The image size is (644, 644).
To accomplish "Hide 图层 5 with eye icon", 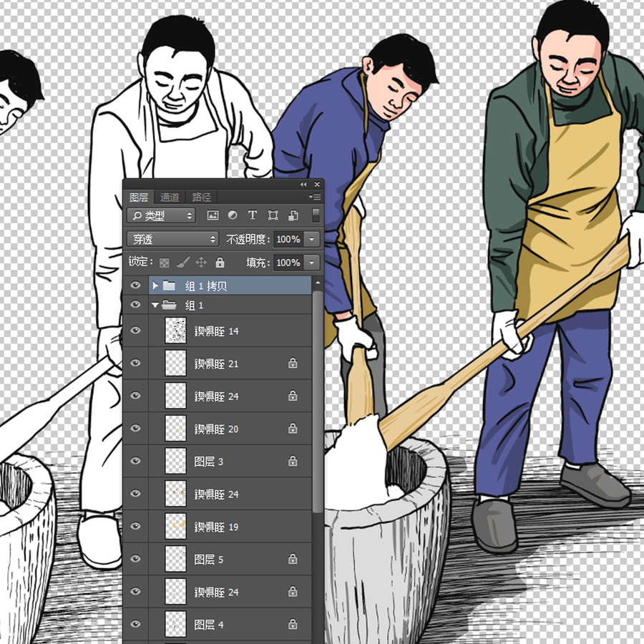I will [x=135, y=559].
